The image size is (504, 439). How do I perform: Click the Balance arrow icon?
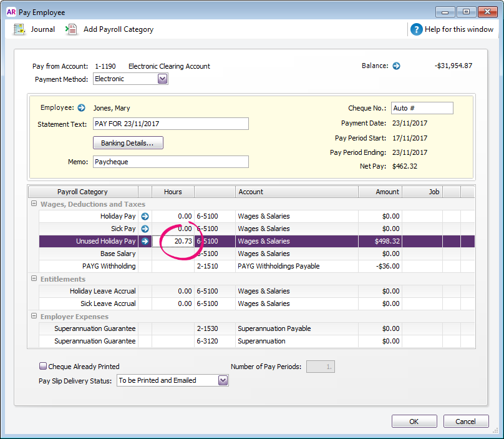[396, 66]
